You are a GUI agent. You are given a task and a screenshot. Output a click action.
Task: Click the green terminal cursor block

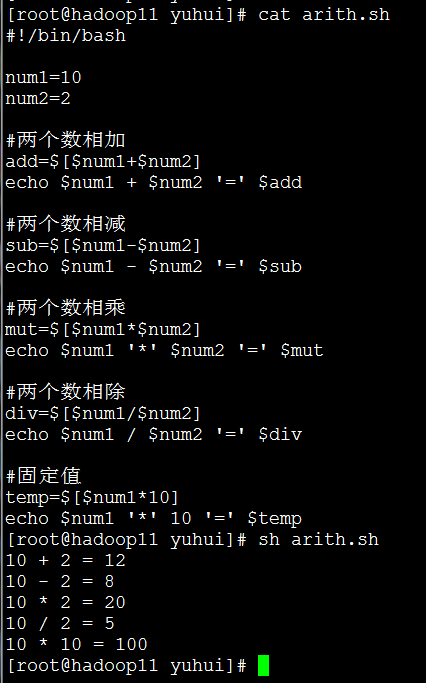[x=264, y=665]
